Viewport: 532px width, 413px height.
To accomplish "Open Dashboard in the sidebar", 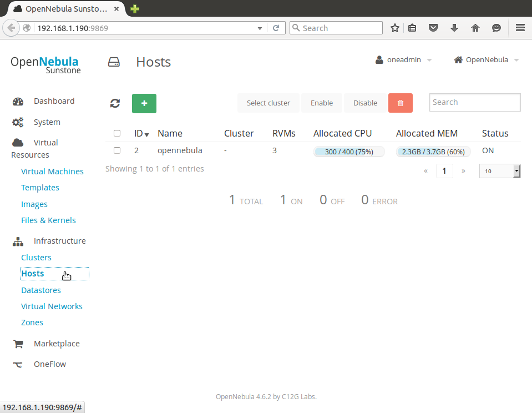I will tap(54, 101).
